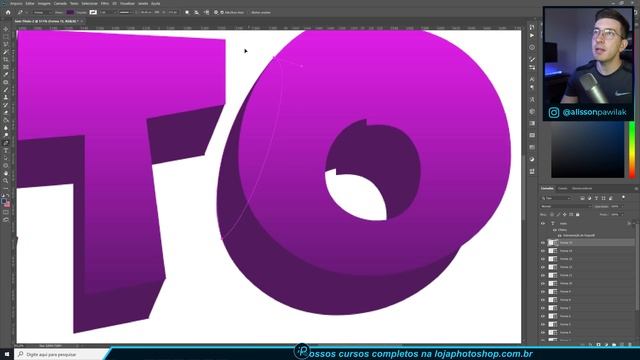Select the Eyedropper tool
Screen dimensions: 640x360
[x=6, y=75]
